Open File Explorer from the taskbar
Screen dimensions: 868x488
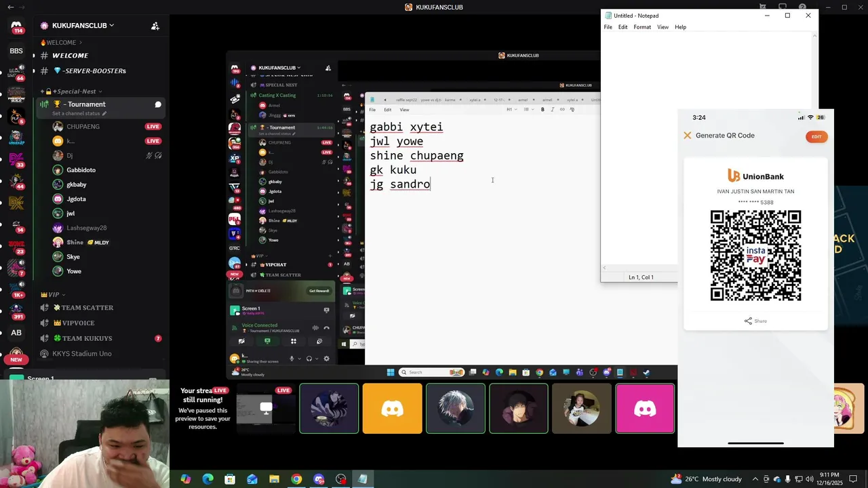pos(274,479)
